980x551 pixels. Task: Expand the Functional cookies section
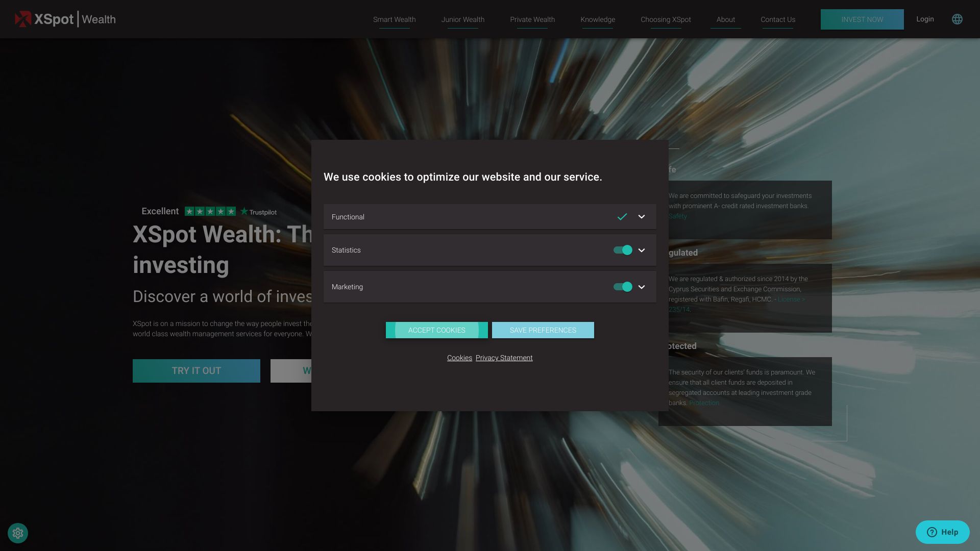pyautogui.click(x=642, y=217)
